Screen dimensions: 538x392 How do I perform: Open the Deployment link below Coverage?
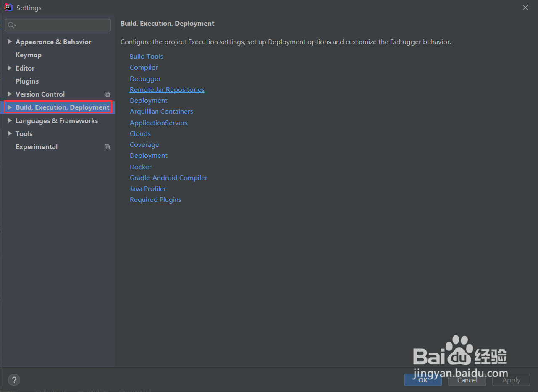click(x=149, y=155)
